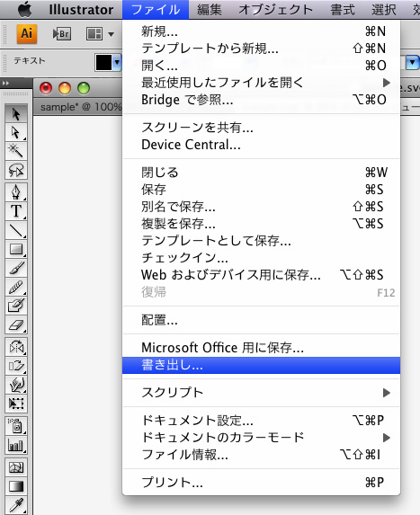The width and height of the screenshot is (420, 515).
Task: Select the Column Graph tool
Action: tap(16, 445)
